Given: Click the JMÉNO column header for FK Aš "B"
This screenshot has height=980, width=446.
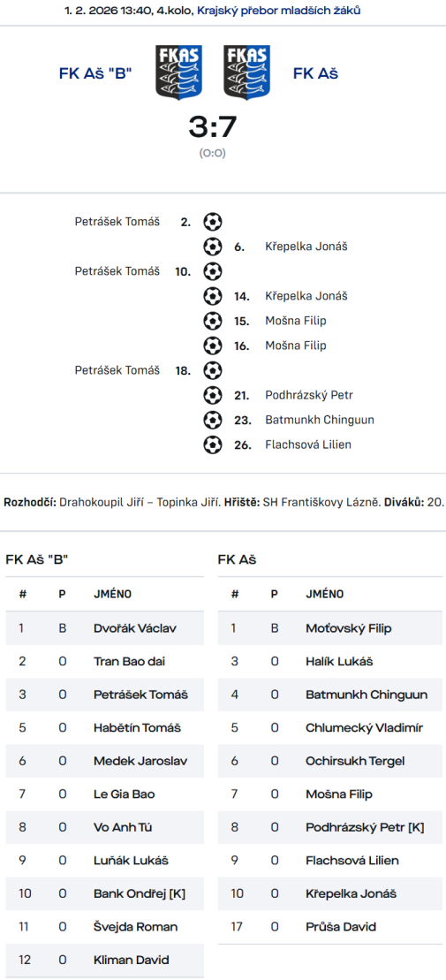Looking at the screenshot, I should (112, 595).
